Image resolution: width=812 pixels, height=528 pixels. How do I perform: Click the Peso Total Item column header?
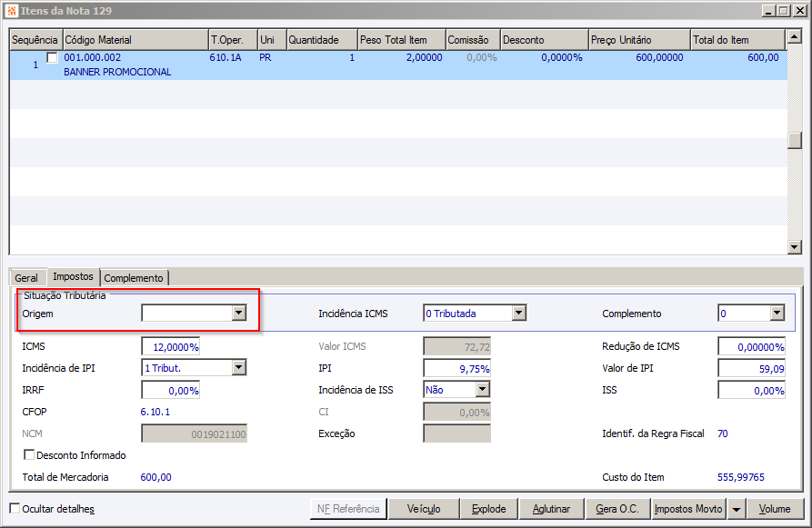pyautogui.click(x=402, y=40)
